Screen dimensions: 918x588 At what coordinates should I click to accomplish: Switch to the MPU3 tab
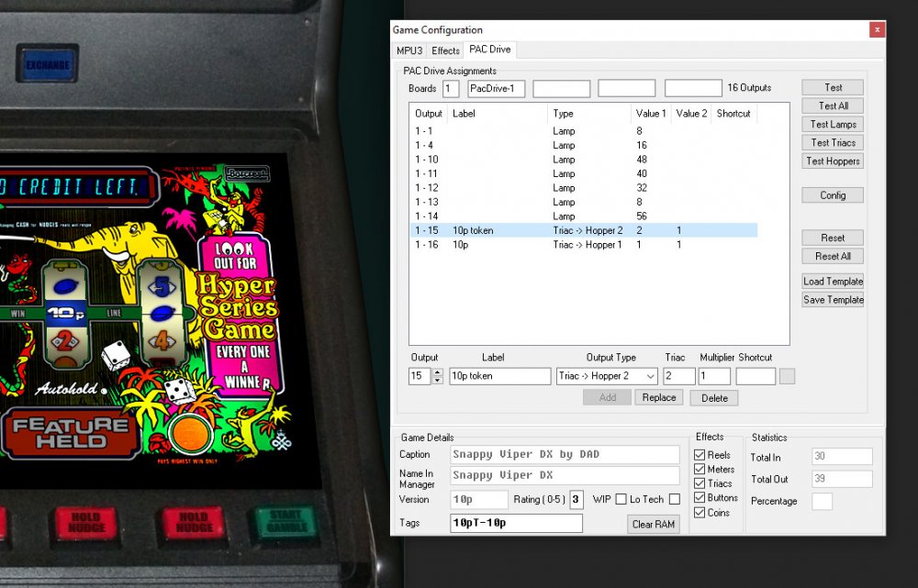(409, 50)
